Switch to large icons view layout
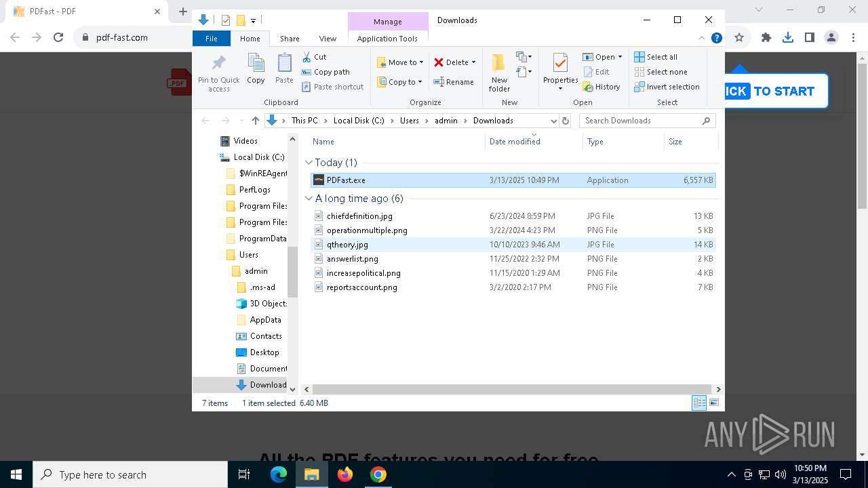 point(714,403)
